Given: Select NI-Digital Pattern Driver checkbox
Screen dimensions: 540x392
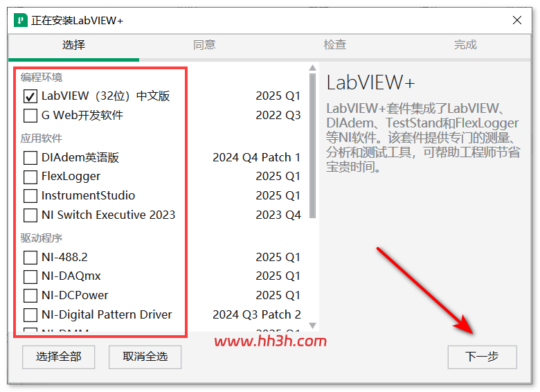Looking at the screenshot, I should click(x=30, y=315).
